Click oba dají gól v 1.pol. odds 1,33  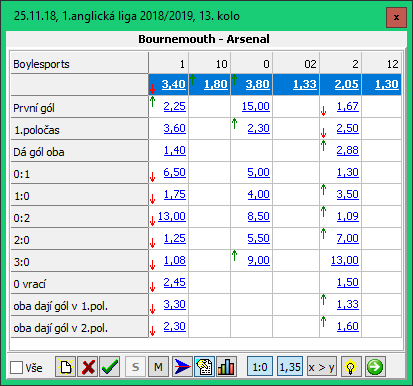[x=348, y=304]
